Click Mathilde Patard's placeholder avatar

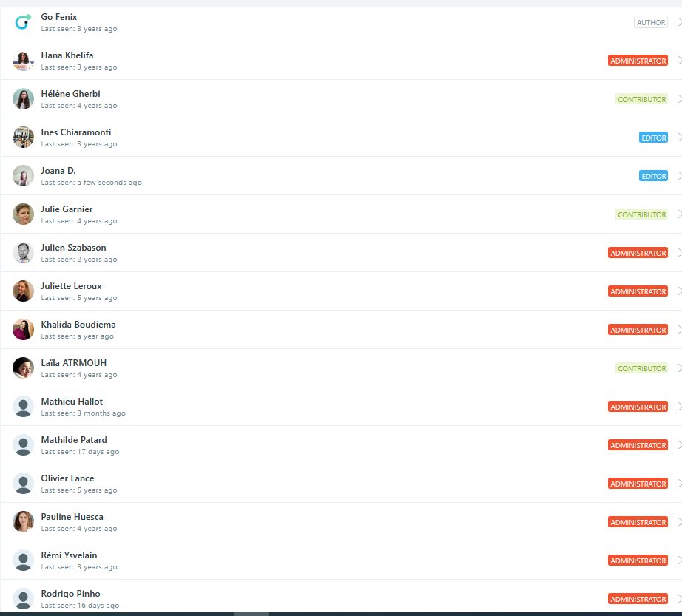(23, 445)
